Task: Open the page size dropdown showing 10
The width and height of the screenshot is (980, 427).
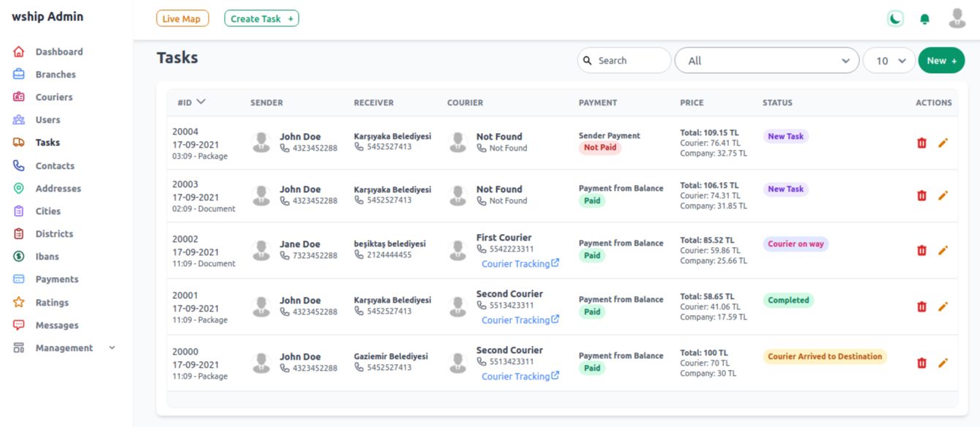Action: coord(889,61)
